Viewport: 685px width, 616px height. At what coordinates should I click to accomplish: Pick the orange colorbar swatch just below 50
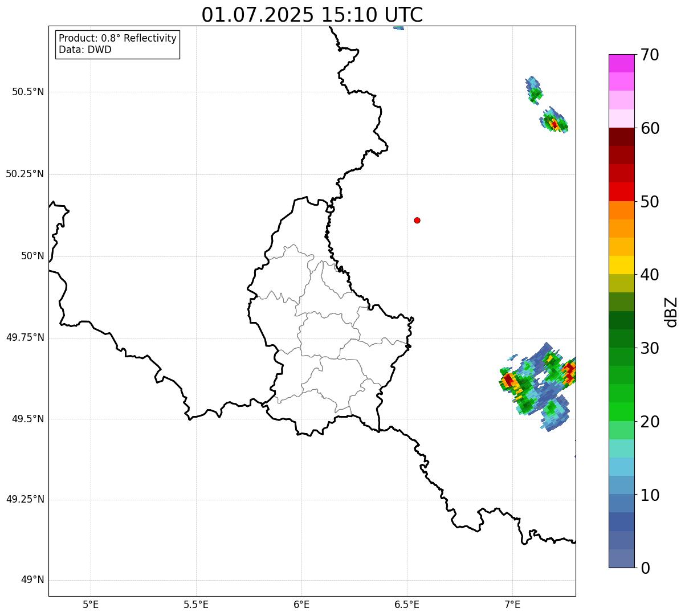pyautogui.click(x=621, y=210)
